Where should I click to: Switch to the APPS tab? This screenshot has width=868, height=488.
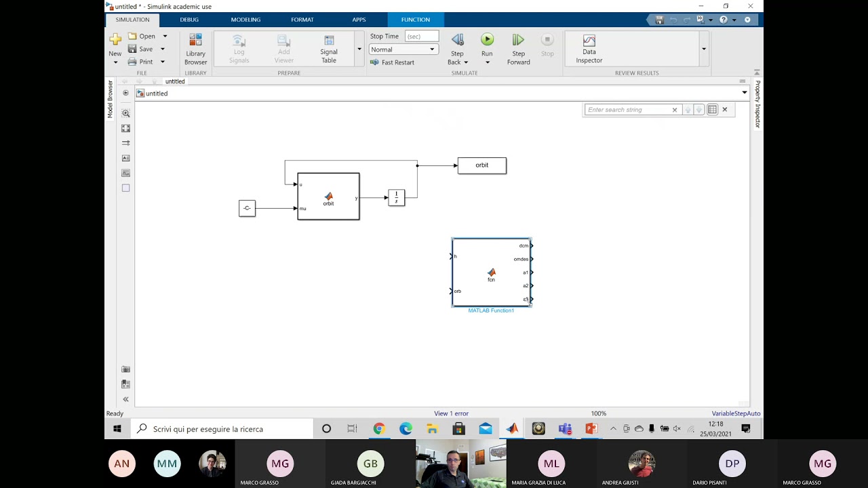(359, 20)
